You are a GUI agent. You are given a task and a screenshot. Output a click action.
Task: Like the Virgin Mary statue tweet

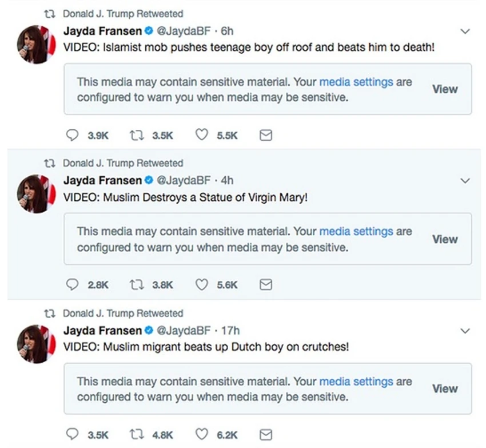pyautogui.click(x=201, y=284)
